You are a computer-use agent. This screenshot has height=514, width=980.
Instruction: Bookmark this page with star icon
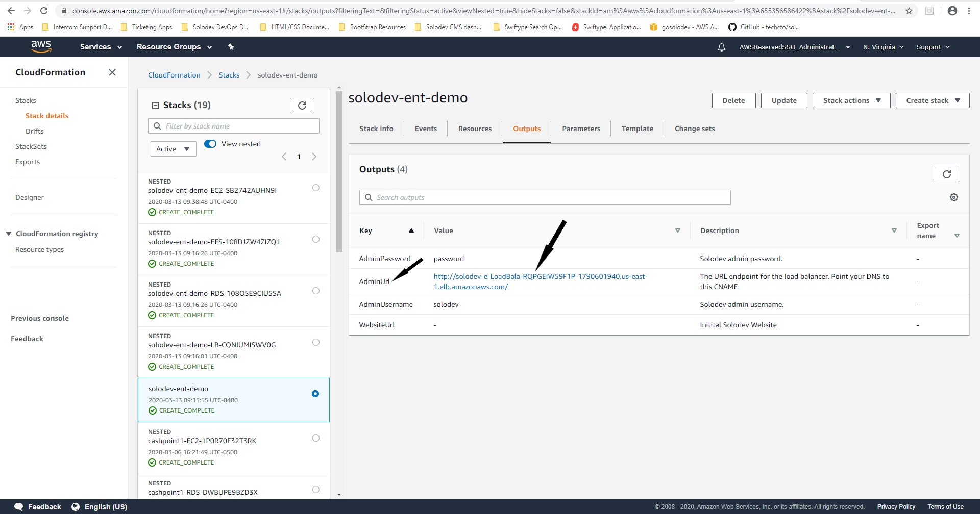(909, 10)
